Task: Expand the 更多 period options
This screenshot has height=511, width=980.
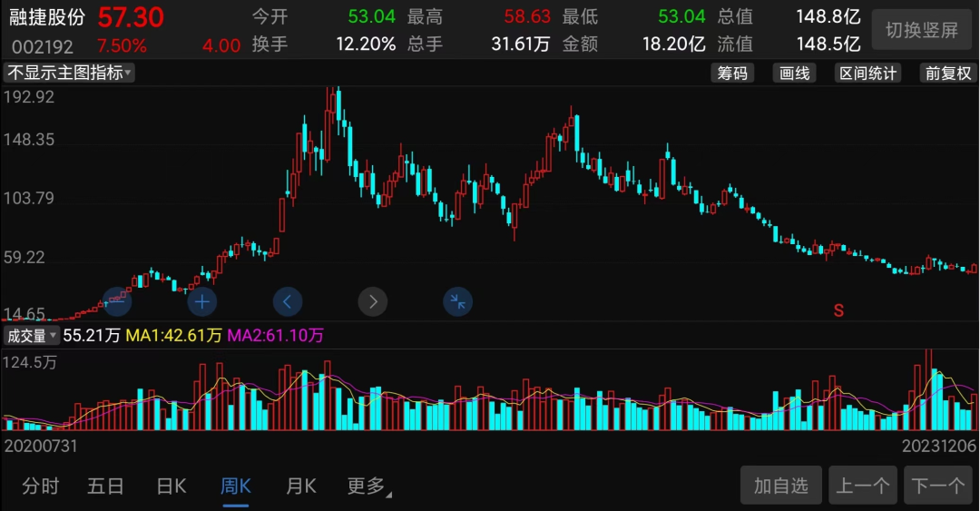Action: [x=368, y=486]
